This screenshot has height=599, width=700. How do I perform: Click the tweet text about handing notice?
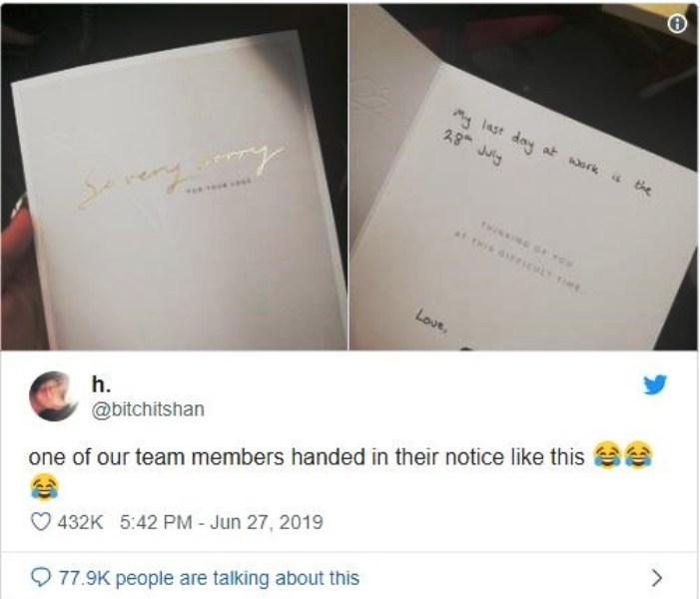(307, 457)
